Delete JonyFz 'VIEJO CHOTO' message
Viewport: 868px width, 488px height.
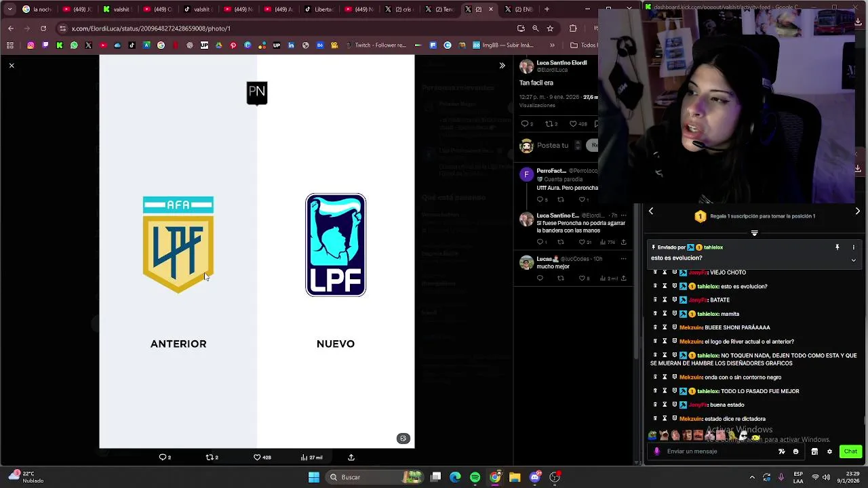coord(655,272)
